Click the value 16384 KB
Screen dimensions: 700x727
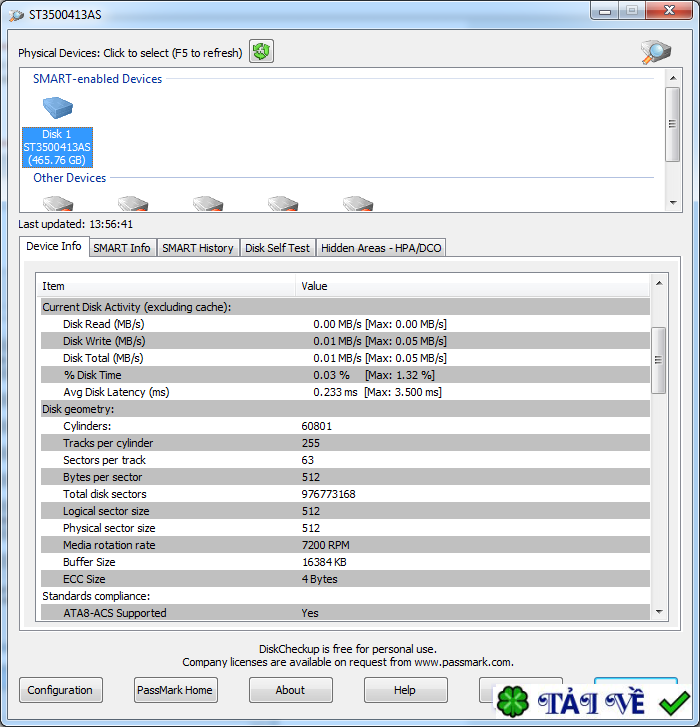[324, 562]
